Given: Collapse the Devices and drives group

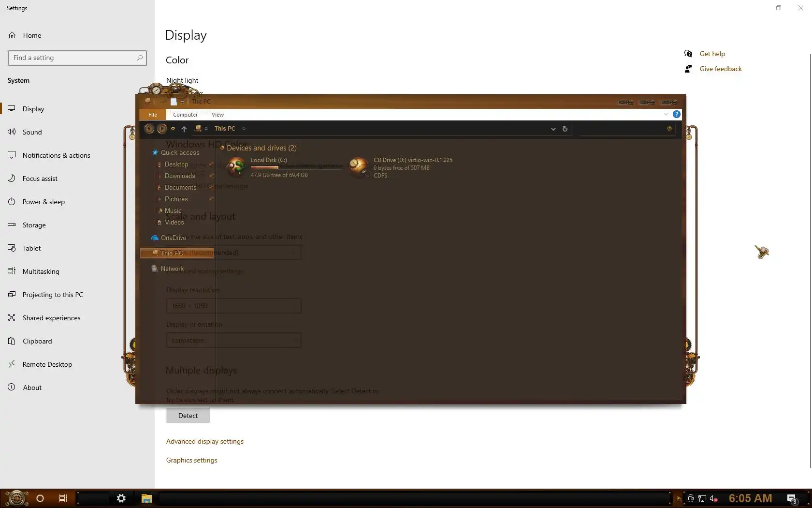Looking at the screenshot, I should point(222,148).
